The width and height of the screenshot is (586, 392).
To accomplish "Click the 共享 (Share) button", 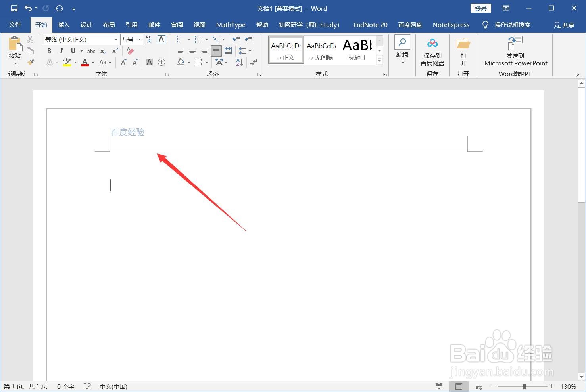I will tap(564, 25).
